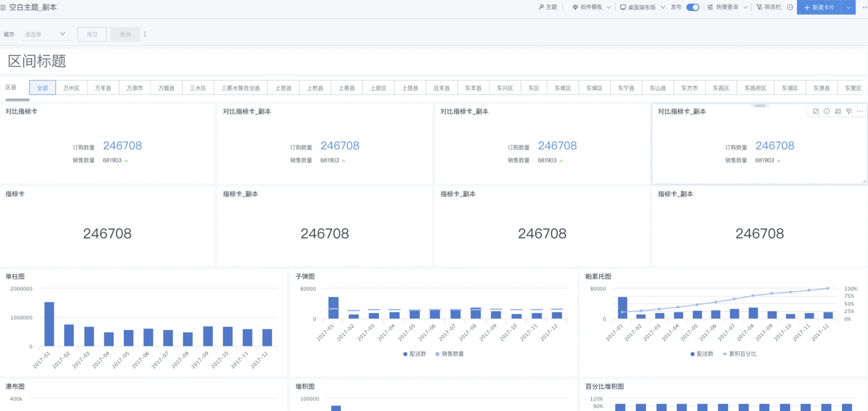Select the 万年县 tab
The image size is (868, 411).
(103, 88)
